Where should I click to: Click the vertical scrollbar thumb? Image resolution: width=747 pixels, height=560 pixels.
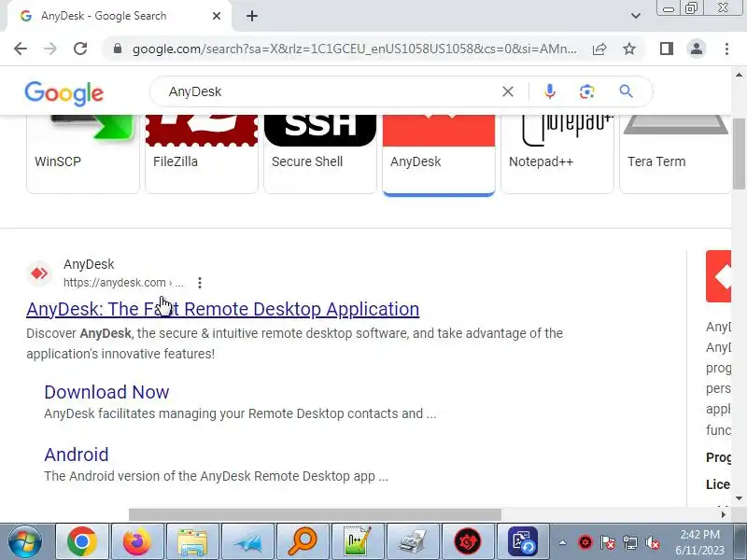(x=739, y=153)
